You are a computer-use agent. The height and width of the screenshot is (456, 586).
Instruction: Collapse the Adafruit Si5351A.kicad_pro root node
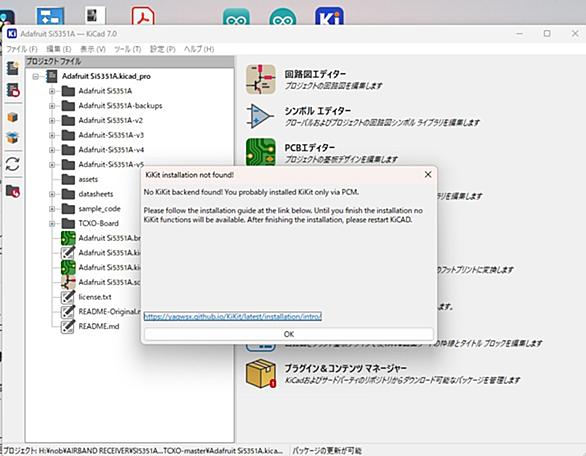pyautogui.click(x=36, y=77)
